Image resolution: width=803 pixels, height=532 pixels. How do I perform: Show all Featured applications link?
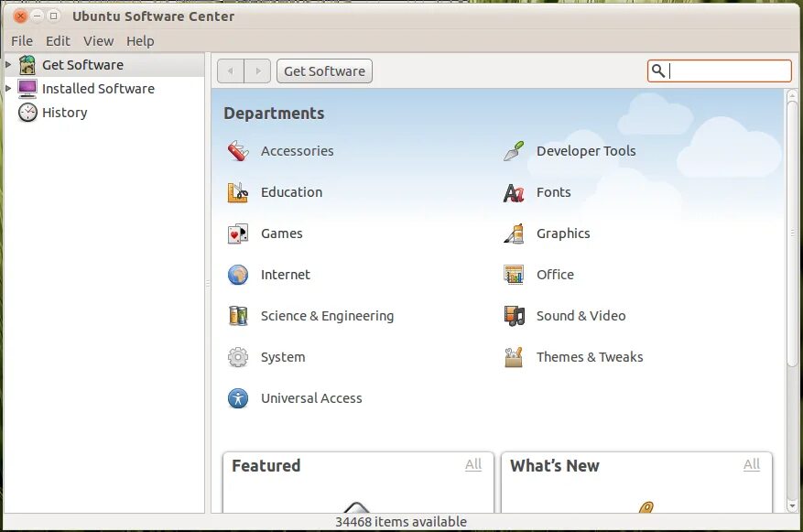point(473,464)
